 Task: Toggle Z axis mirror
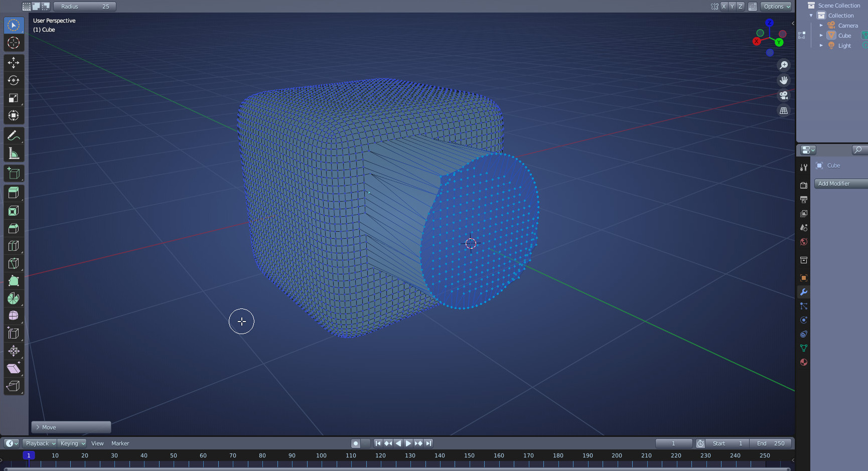(741, 7)
